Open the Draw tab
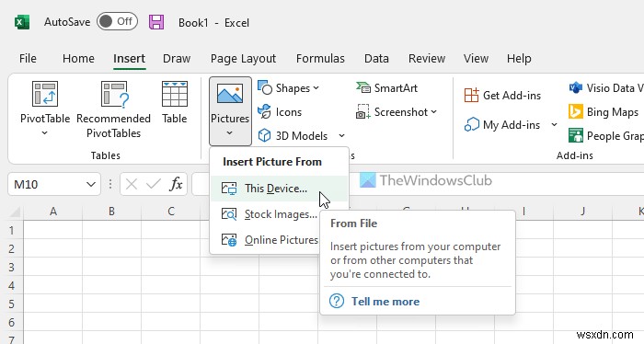Image resolution: width=644 pixels, height=344 pixels. click(x=177, y=59)
